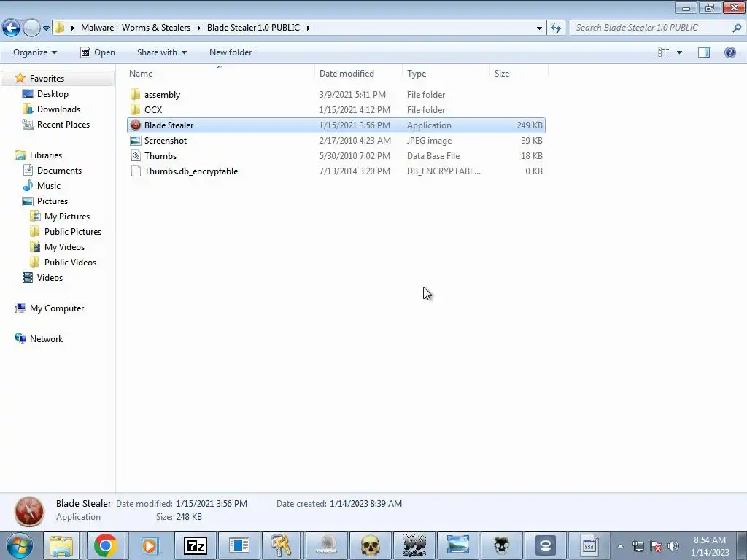Select the assembly folder
This screenshot has height=560, width=747.
point(336,95)
